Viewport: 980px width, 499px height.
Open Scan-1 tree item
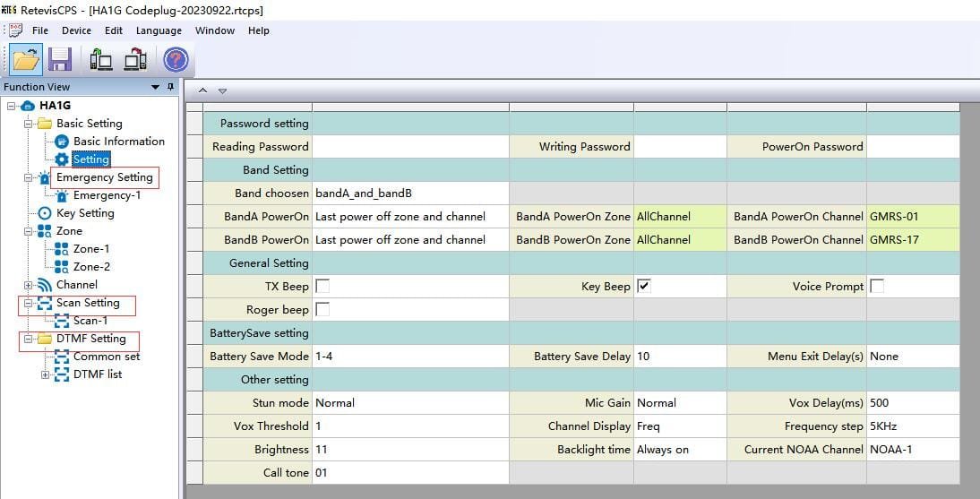90,321
